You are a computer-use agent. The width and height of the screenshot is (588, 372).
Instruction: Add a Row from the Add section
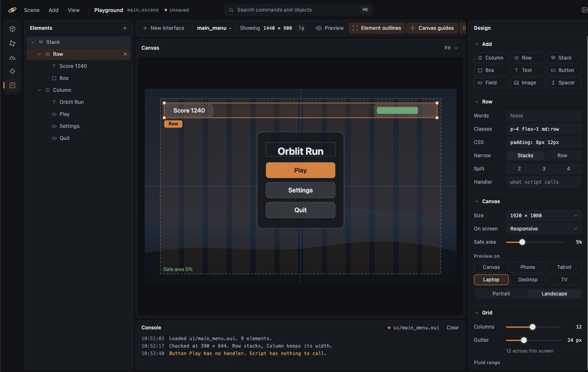[527, 58]
